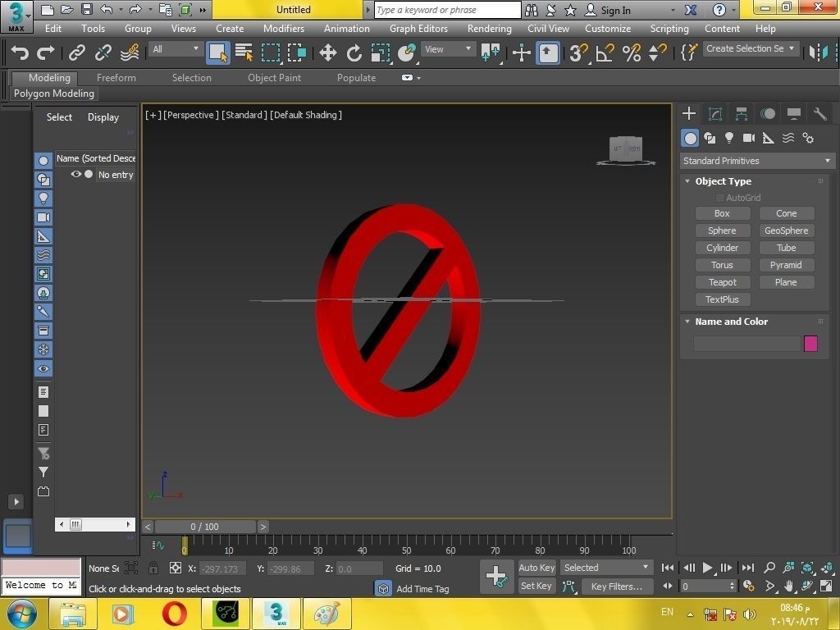
Task: Toggle Window/Crossing selection mode
Action: tap(297, 52)
